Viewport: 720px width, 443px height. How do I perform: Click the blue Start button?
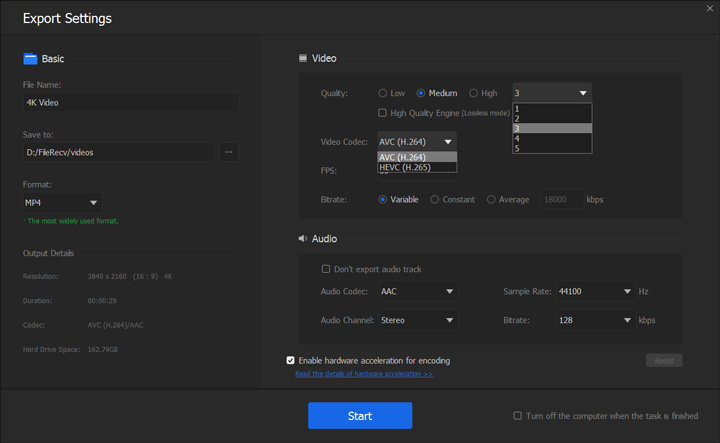coord(360,416)
